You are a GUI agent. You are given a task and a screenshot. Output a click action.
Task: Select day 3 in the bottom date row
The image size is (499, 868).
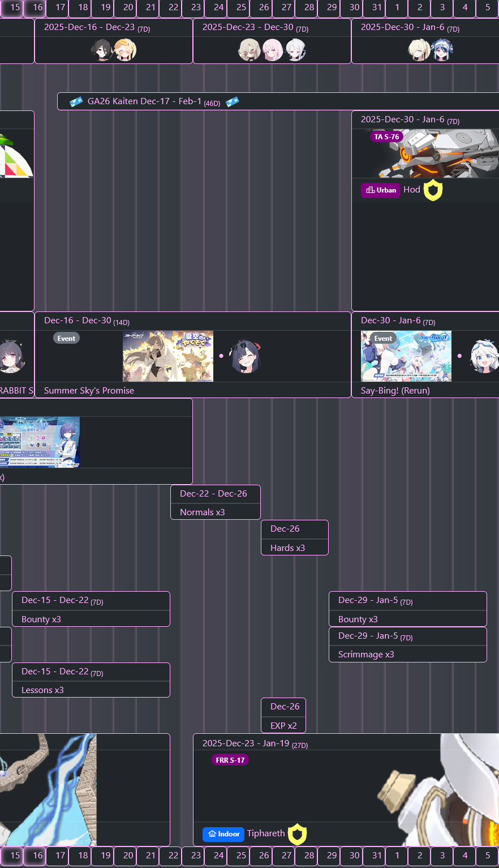click(x=442, y=856)
